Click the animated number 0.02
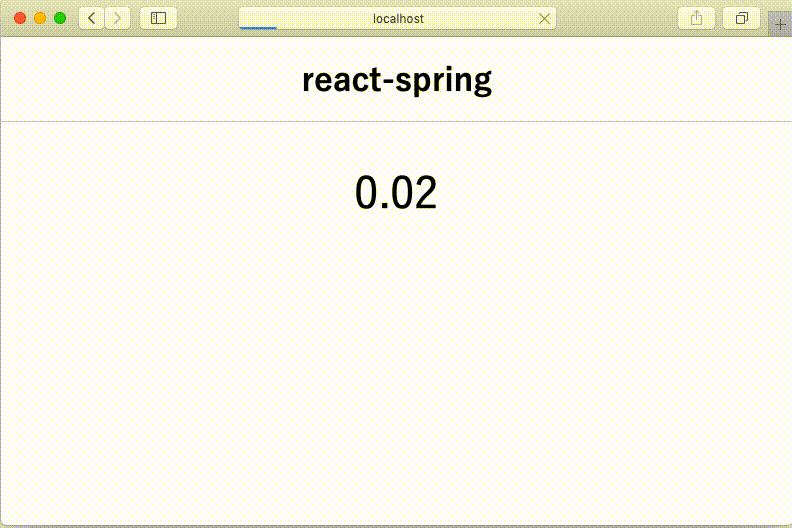792x528 pixels. click(396, 192)
